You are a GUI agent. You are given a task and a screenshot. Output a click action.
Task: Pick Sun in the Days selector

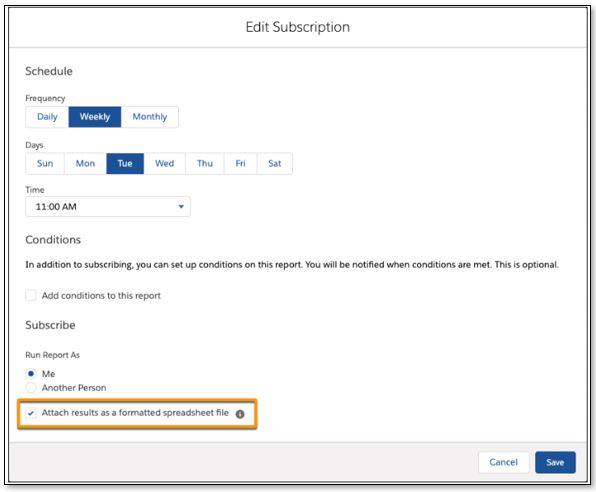(x=45, y=163)
